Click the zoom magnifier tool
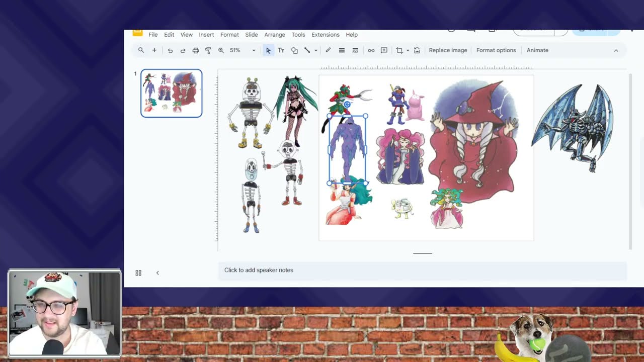Viewport: 644px width, 362px height. (221, 50)
